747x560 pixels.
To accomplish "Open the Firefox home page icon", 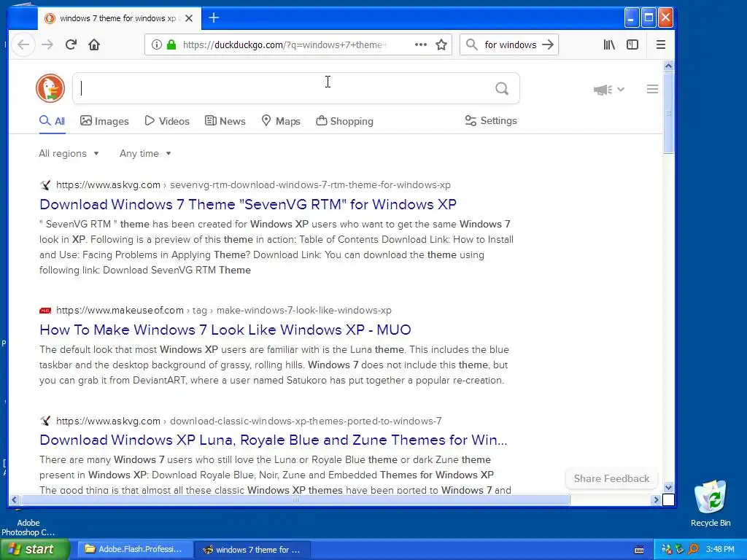I will tap(94, 44).
